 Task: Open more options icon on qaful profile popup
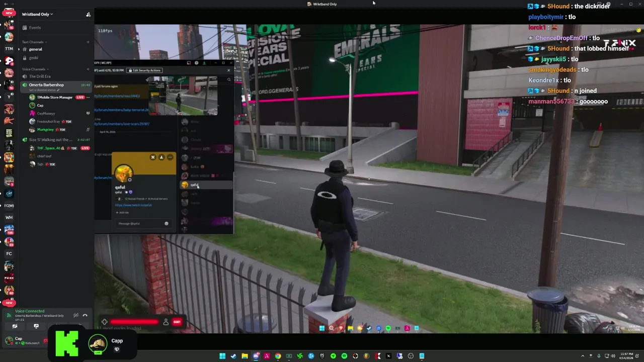[x=170, y=157]
